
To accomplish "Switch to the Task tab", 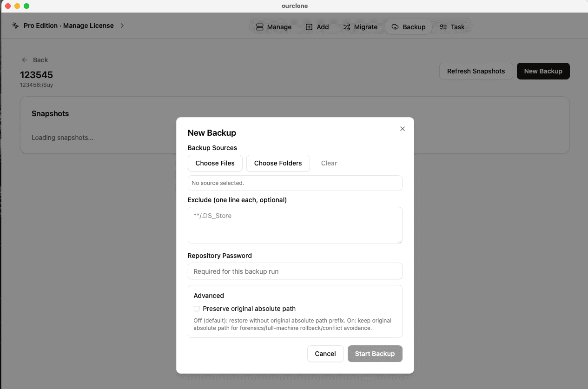I will pos(452,26).
